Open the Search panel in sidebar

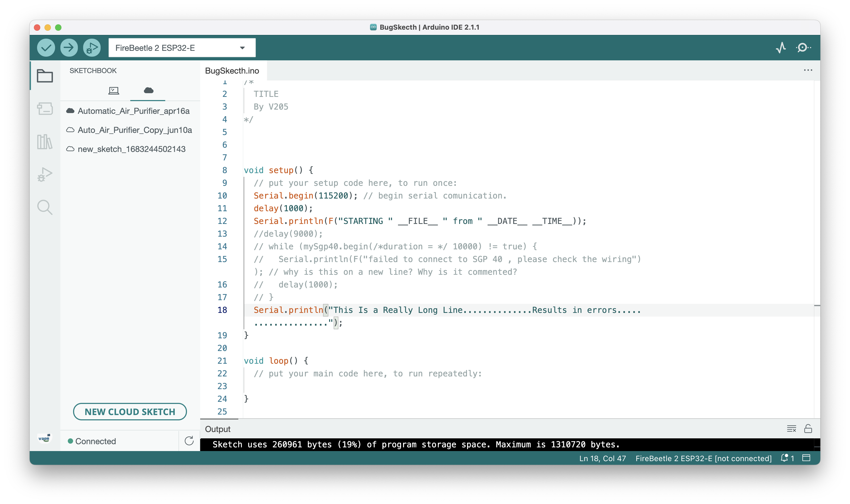(x=45, y=207)
